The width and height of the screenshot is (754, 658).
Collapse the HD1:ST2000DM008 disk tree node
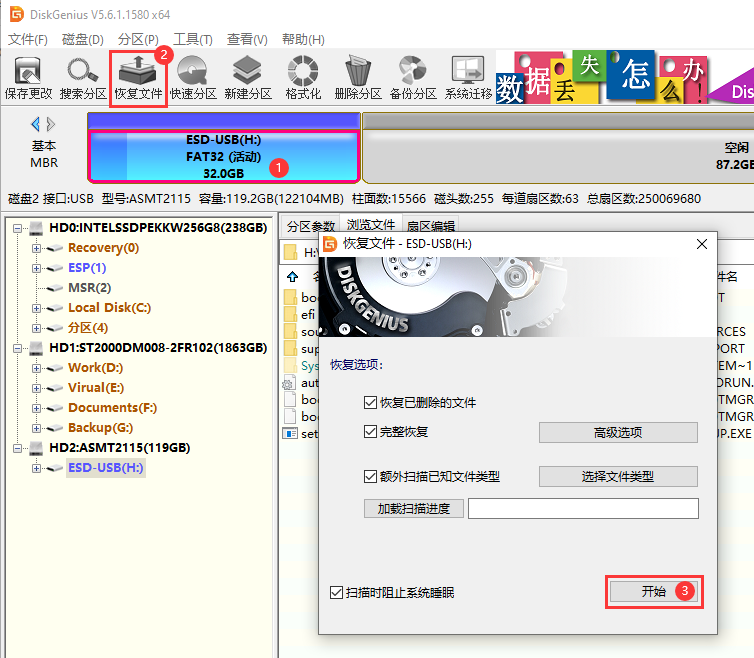click(17, 348)
